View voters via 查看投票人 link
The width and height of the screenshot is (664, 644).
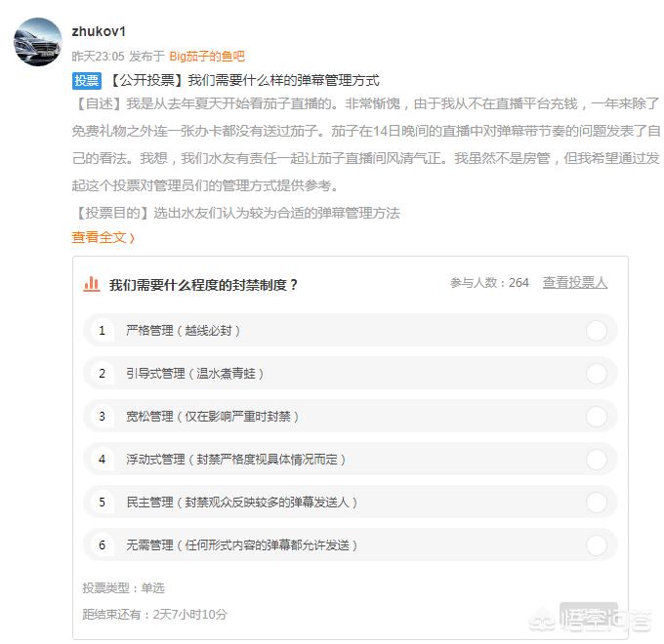click(575, 283)
